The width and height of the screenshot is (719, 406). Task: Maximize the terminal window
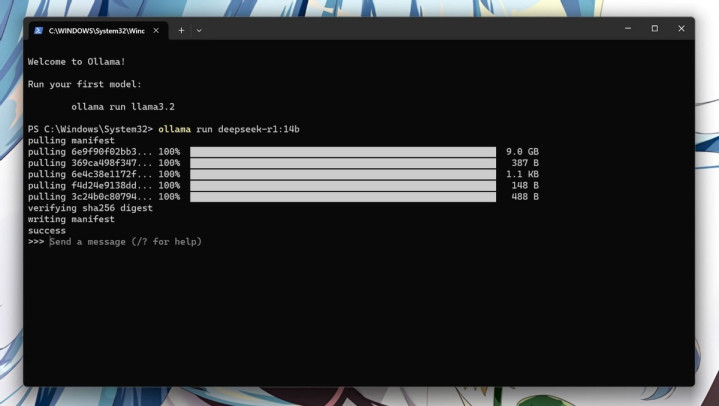pyautogui.click(x=654, y=28)
